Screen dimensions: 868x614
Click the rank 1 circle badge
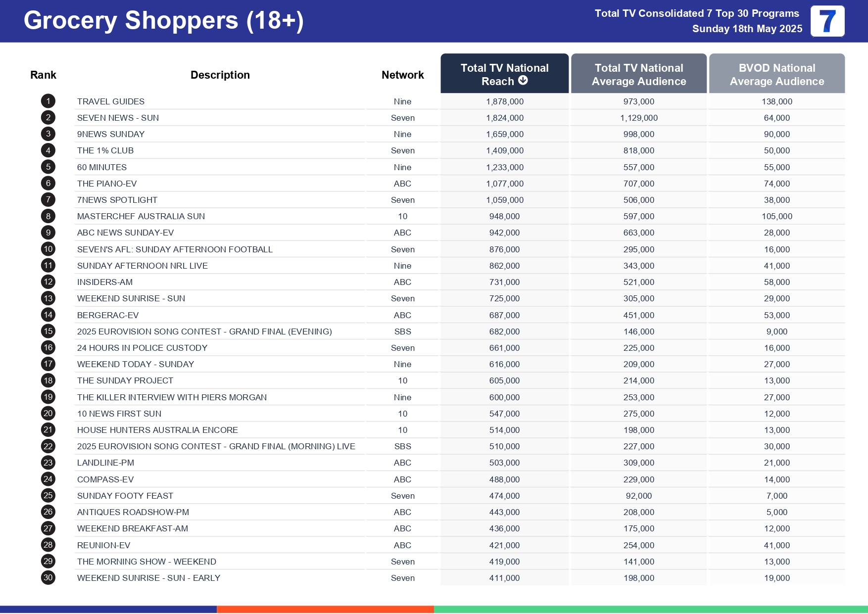(48, 101)
